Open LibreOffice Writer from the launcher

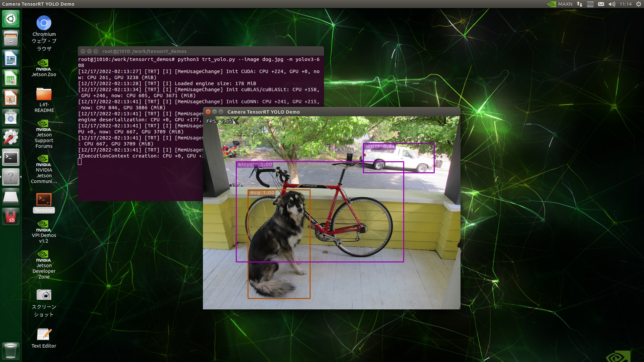11,59
